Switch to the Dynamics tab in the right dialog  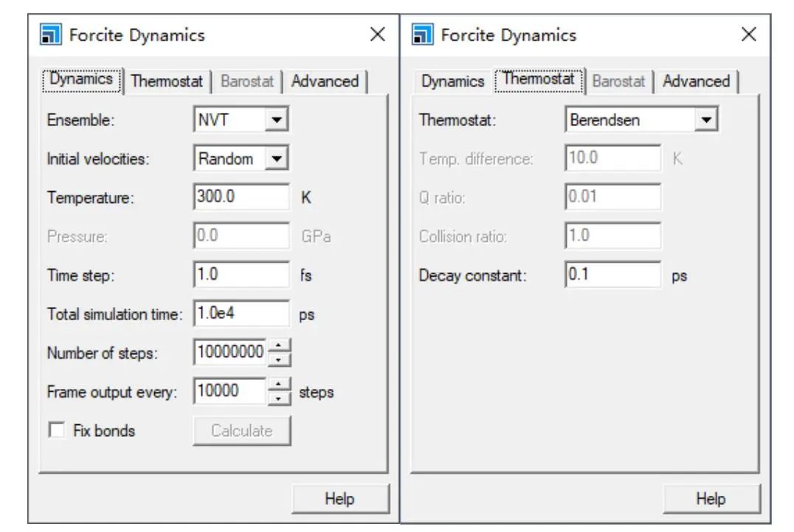tap(452, 81)
